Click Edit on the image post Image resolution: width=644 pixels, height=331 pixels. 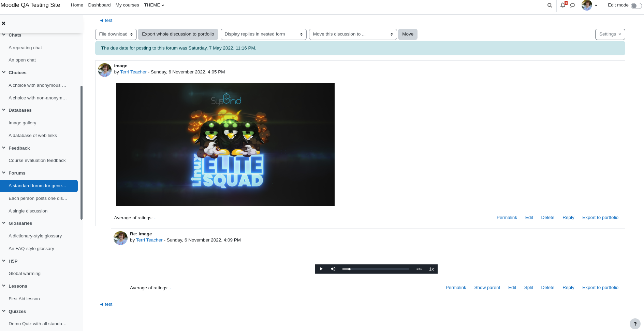point(529,218)
